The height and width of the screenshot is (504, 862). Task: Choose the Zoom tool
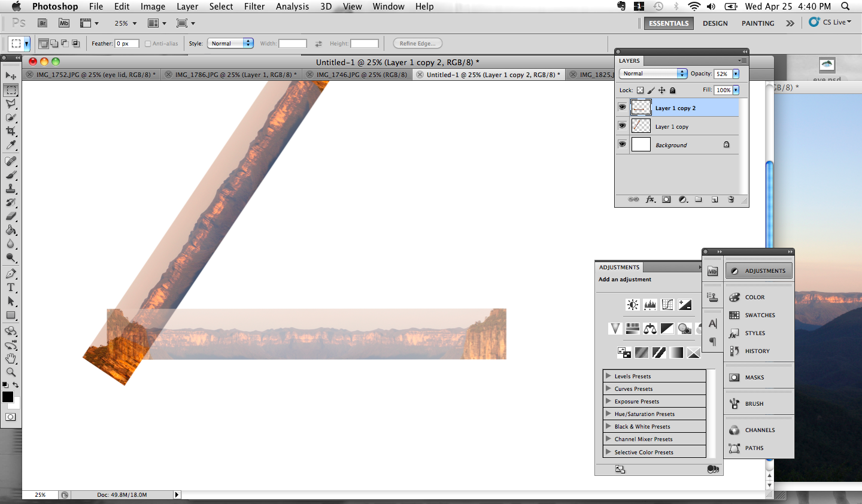pos(10,371)
